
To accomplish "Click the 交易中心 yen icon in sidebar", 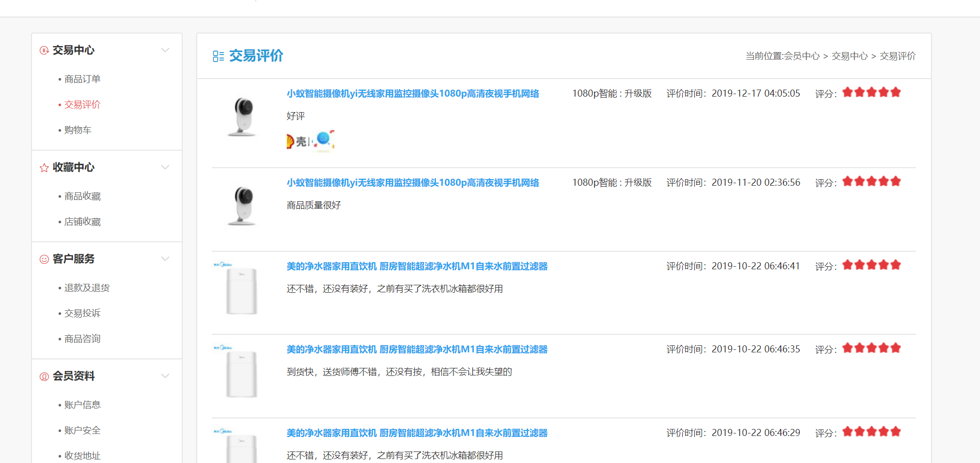I will point(44,50).
